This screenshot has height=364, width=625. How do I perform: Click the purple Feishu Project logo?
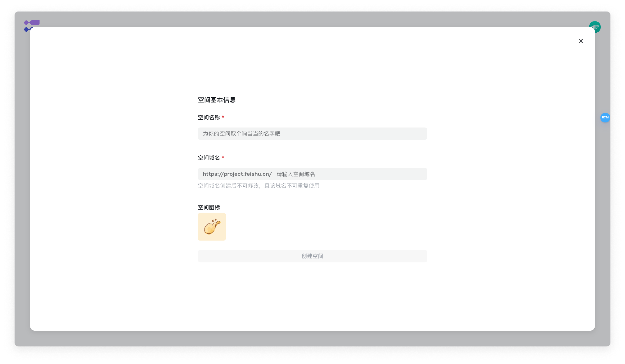pyautogui.click(x=32, y=26)
